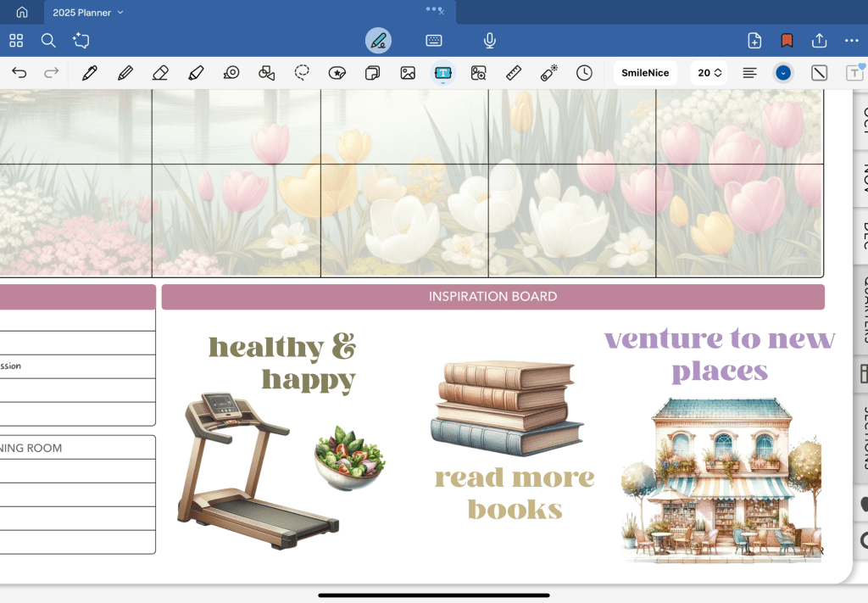Toggle pen drawing mode

click(378, 41)
